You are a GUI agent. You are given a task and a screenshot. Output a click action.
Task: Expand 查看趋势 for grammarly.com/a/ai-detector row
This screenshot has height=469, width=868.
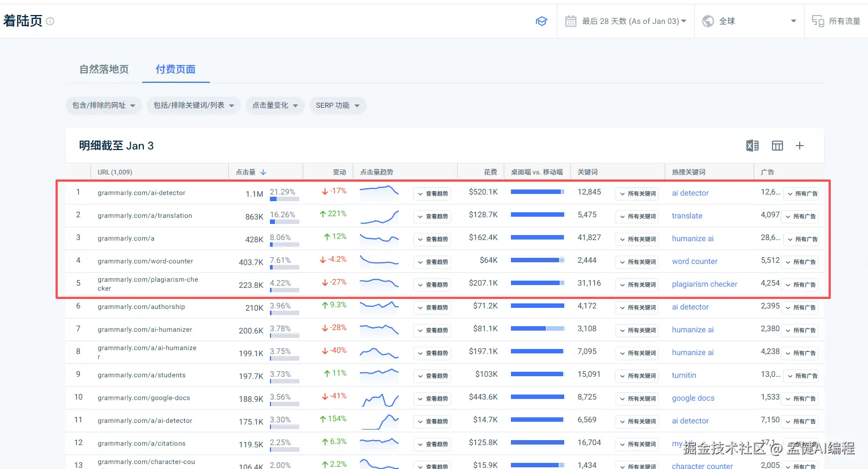click(x=432, y=421)
